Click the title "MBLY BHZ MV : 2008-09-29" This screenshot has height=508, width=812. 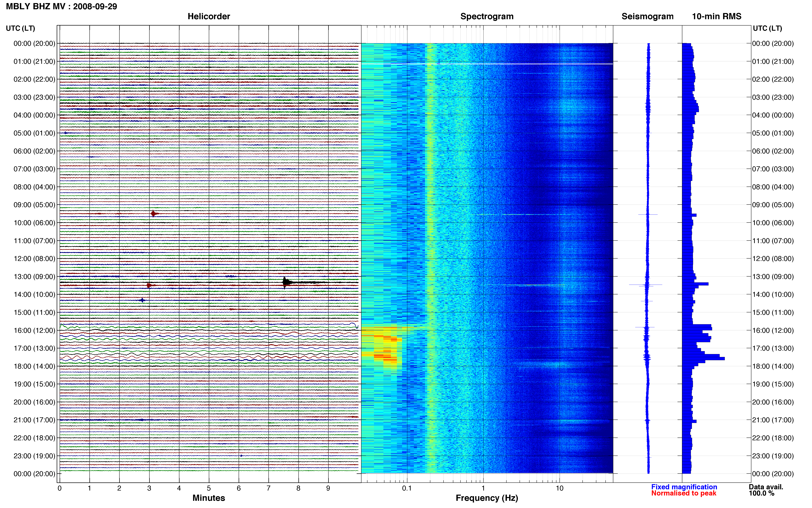click(61, 6)
